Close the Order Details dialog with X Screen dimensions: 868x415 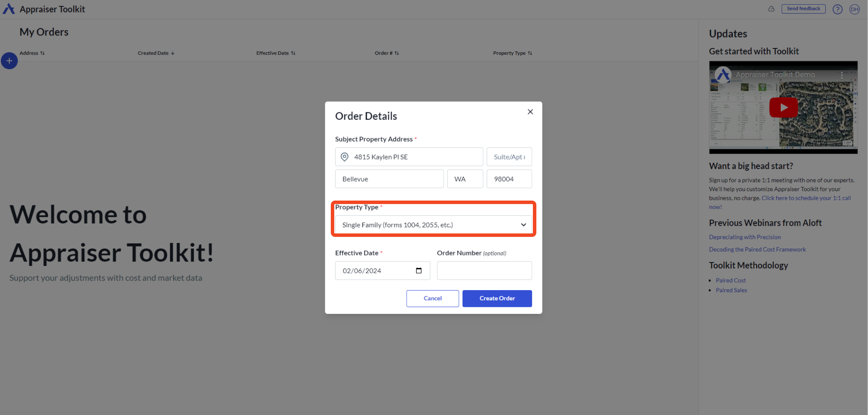pos(530,112)
